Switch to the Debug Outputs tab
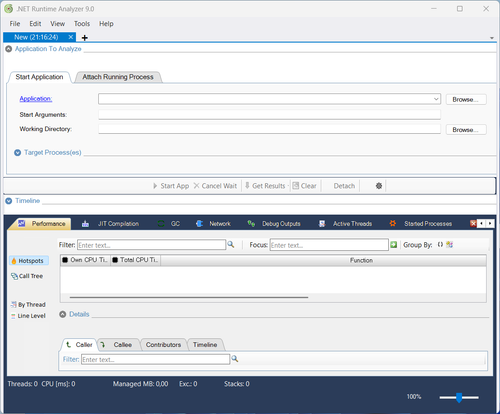 (x=274, y=224)
